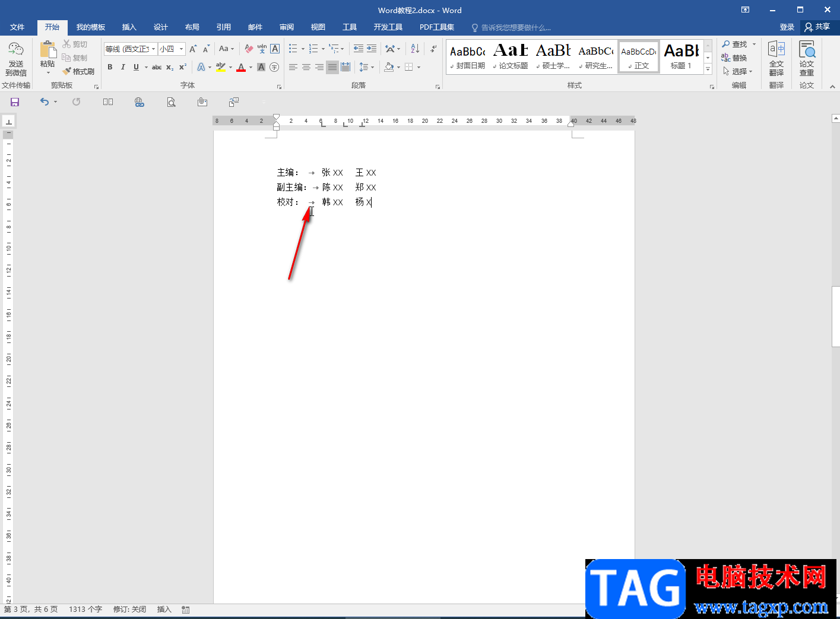Apply character border icon
The image size is (840, 619).
click(275, 49)
